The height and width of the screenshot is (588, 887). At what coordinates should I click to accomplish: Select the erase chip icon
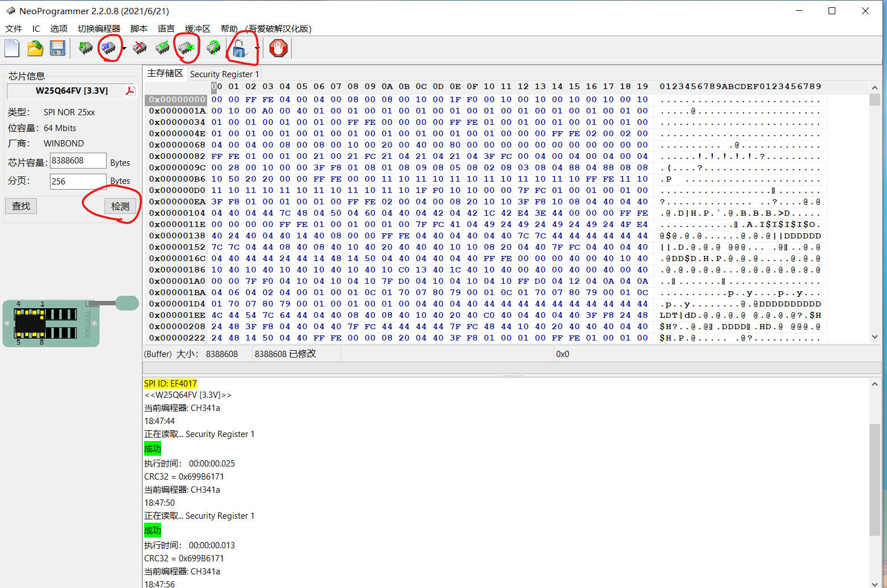tap(139, 48)
